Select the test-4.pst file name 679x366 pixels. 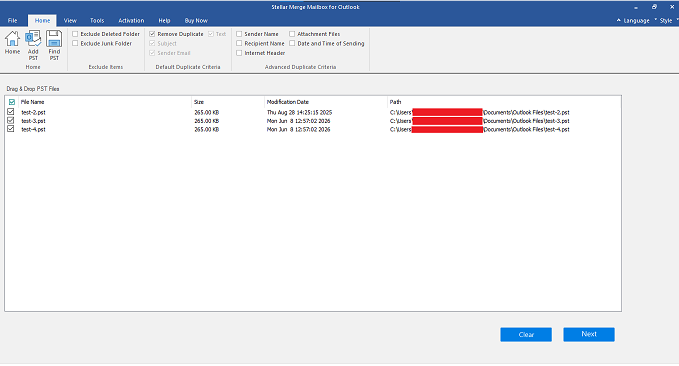coord(33,130)
